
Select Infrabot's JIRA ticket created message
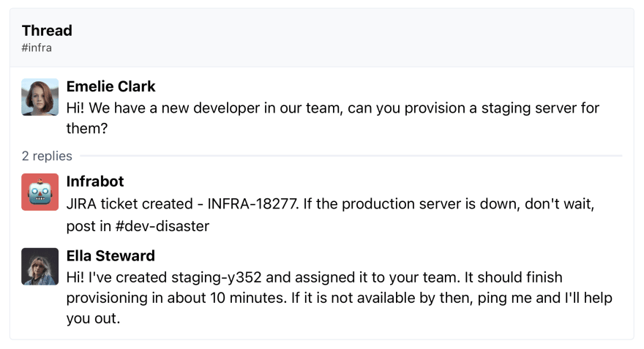(x=331, y=214)
